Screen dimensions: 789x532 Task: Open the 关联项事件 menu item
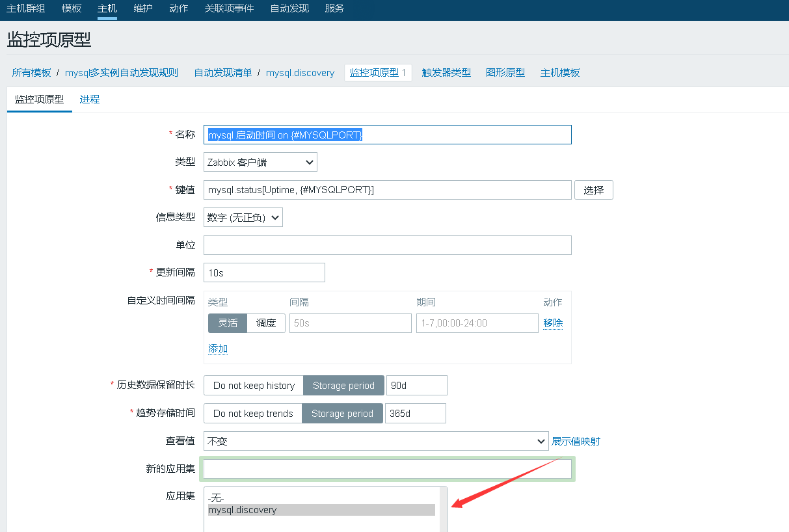[x=229, y=8]
